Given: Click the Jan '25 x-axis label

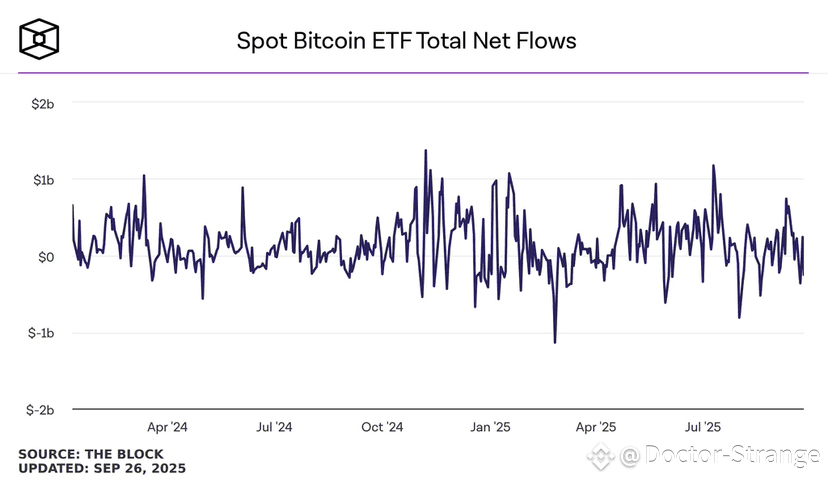Looking at the screenshot, I should 491,427.
